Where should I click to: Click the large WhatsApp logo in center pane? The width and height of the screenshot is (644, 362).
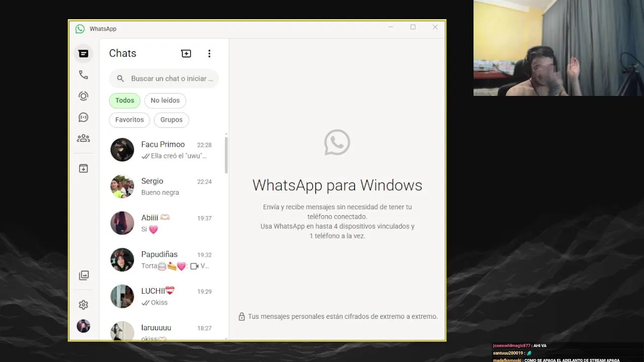coord(337,142)
